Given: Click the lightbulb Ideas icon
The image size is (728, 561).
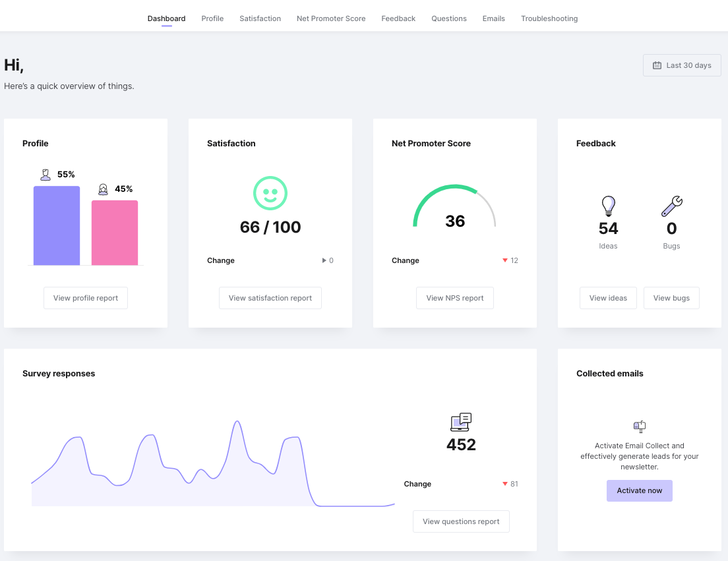Looking at the screenshot, I should click(x=608, y=206).
